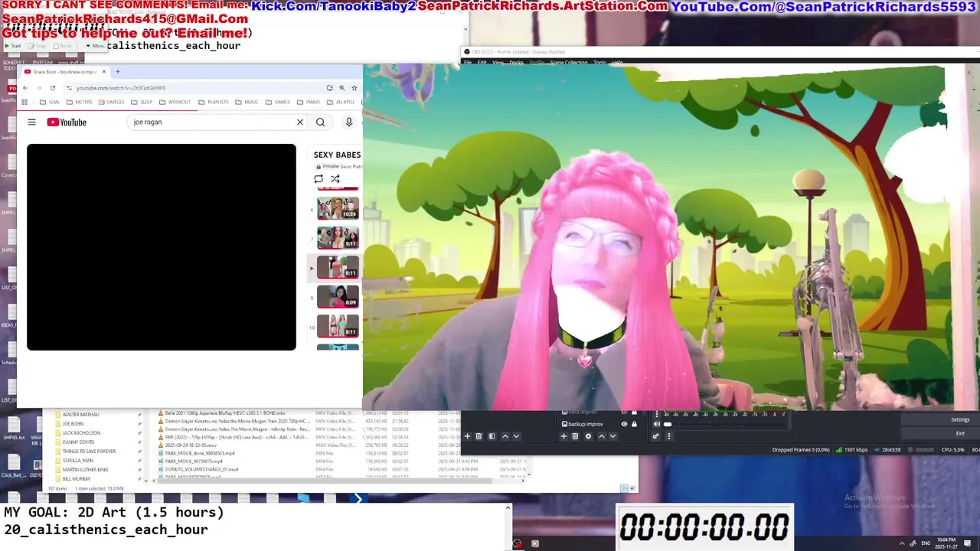Open the WORKOUT bookmark folder
980x551 pixels.
[x=175, y=102]
